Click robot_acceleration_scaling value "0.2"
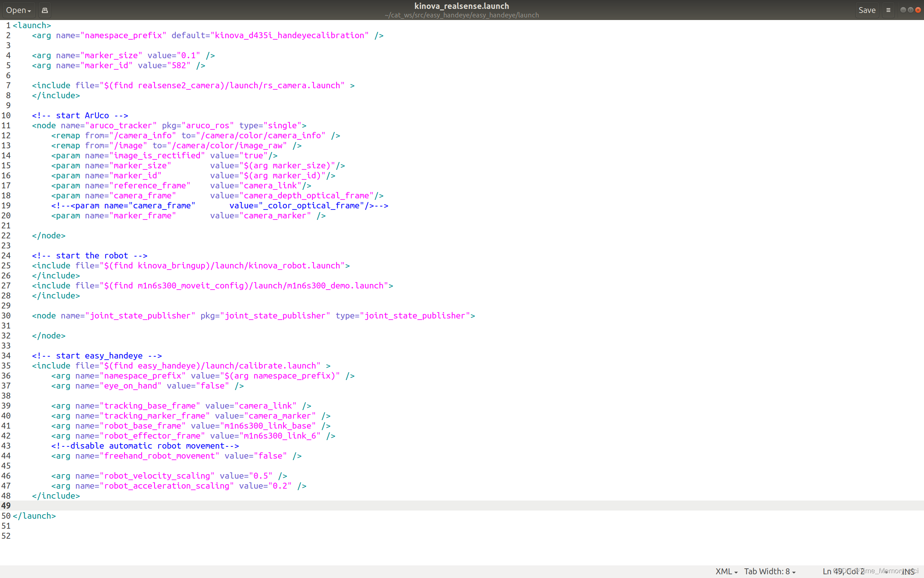Image resolution: width=924 pixels, height=578 pixels. point(280,485)
